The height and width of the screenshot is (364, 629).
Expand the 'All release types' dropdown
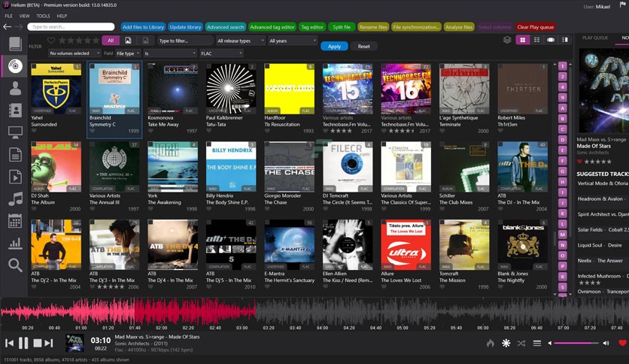pos(240,41)
